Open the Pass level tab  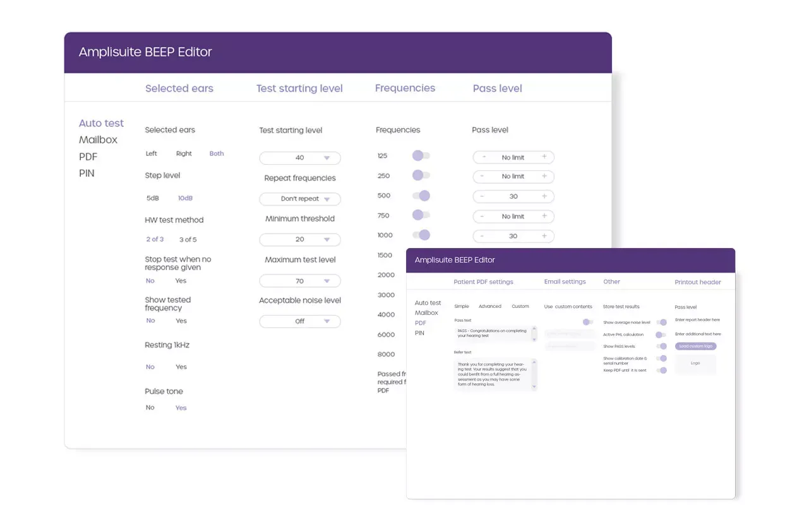tap(497, 88)
